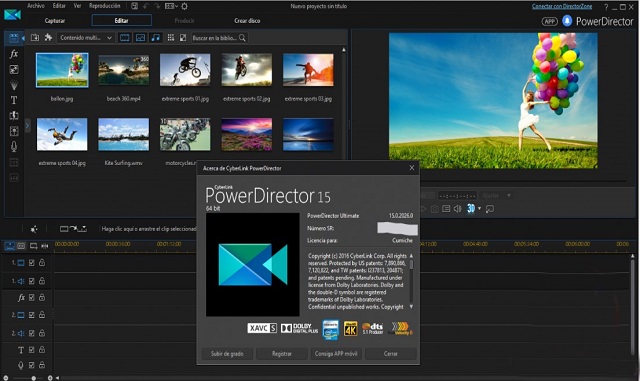640x381 pixels.
Task: Toggle video files filter in library
Action: [124, 38]
